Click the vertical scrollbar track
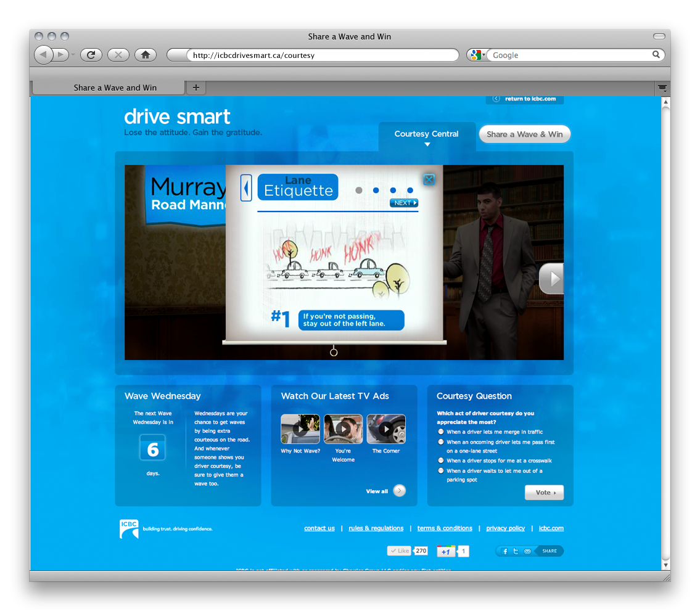The image size is (700, 611). point(665,332)
